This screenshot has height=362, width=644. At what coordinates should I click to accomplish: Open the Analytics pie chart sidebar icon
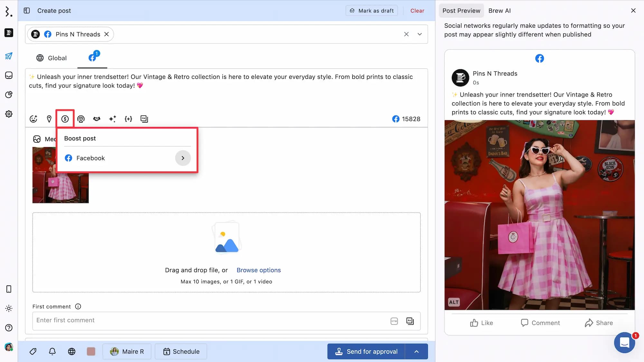click(9, 95)
